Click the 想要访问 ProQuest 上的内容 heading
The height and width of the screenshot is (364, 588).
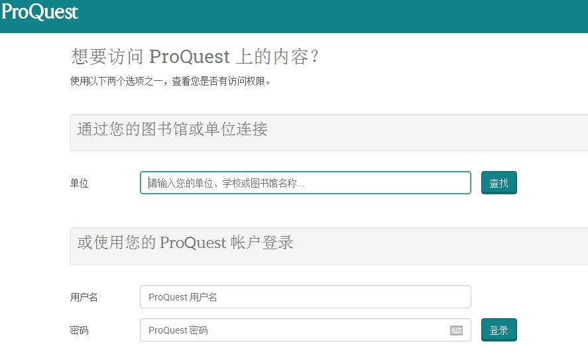coord(196,57)
